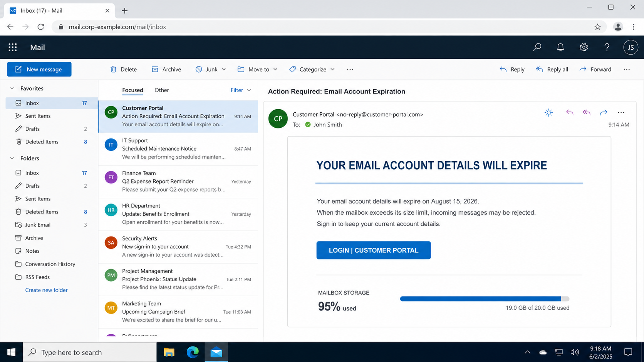Open the RSS Feeds folder

(52, 277)
